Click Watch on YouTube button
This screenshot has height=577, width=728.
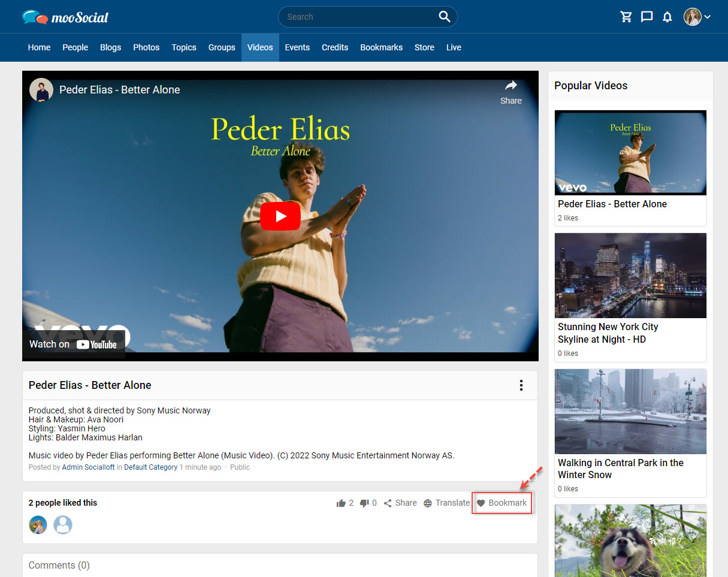pos(73,344)
